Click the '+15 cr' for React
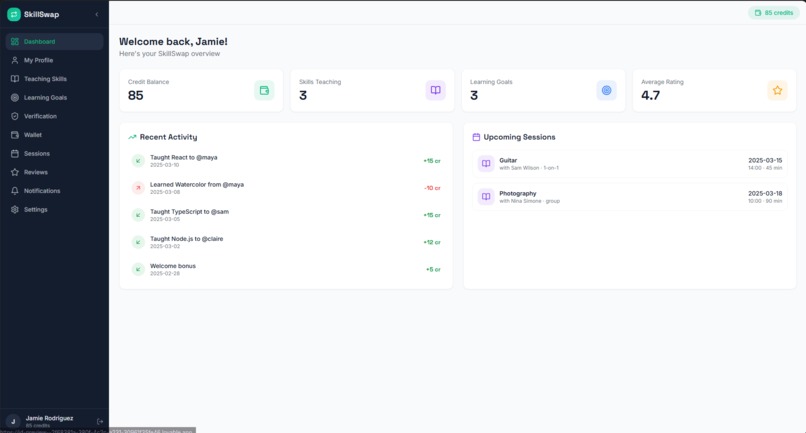This screenshot has height=433, width=806. coord(432,161)
